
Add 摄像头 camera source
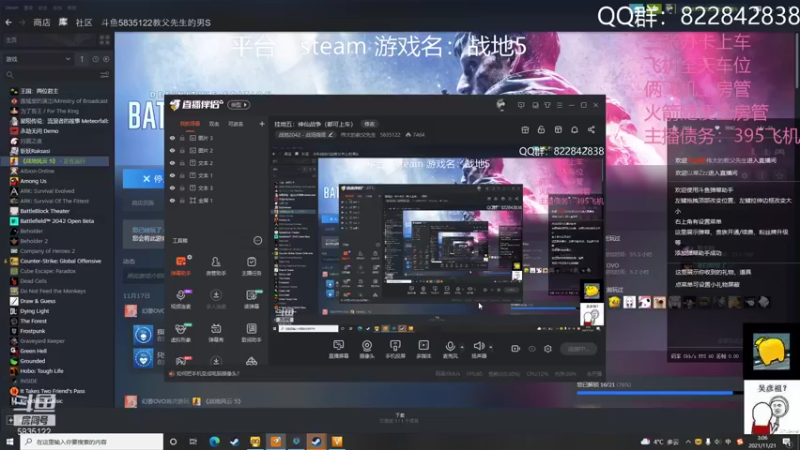pyautogui.click(x=367, y=349)
